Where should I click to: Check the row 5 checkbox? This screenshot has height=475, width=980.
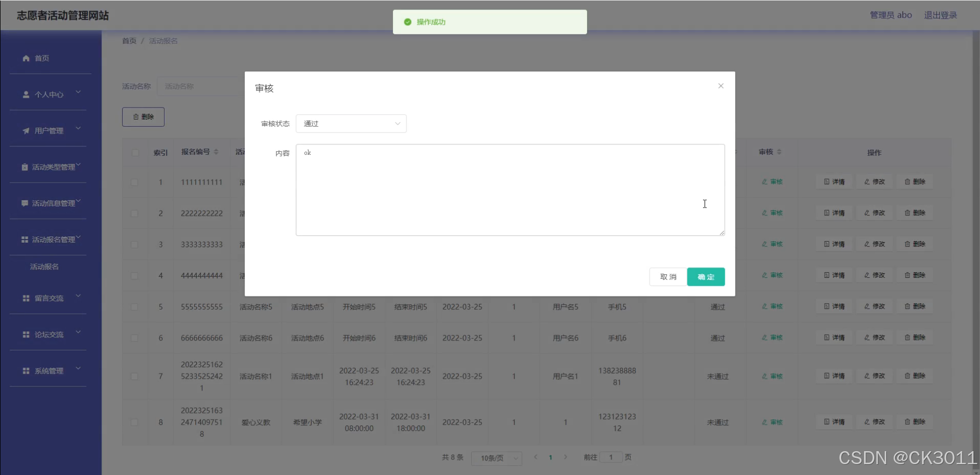point(135,307)
